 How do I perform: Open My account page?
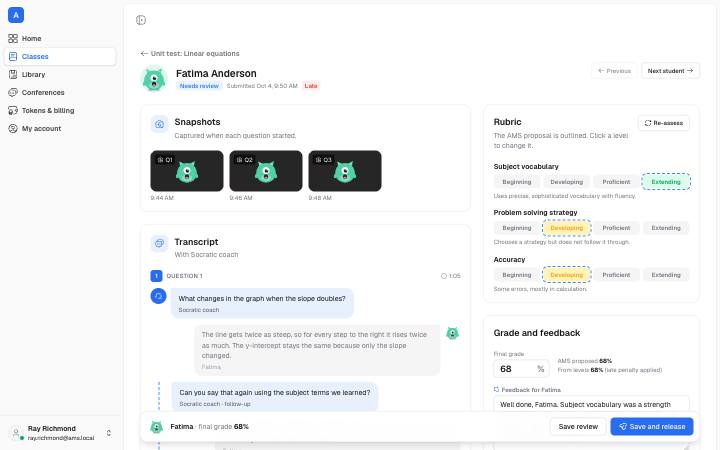coord(60,129)
